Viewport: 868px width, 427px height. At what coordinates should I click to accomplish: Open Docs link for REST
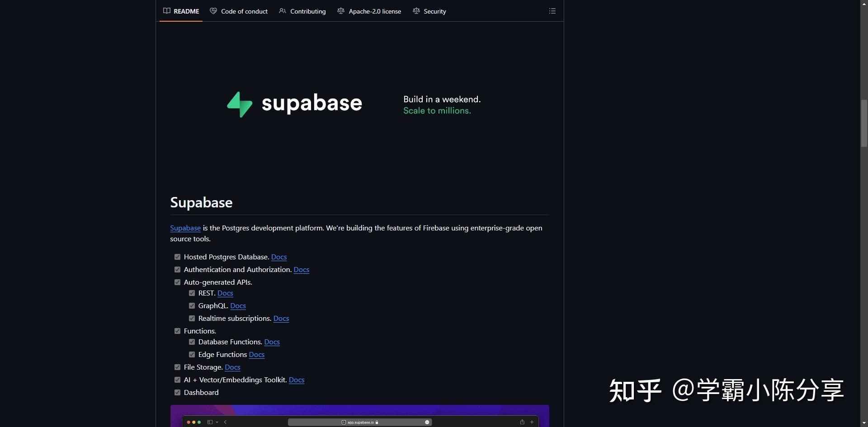click(x=225, y=293)
